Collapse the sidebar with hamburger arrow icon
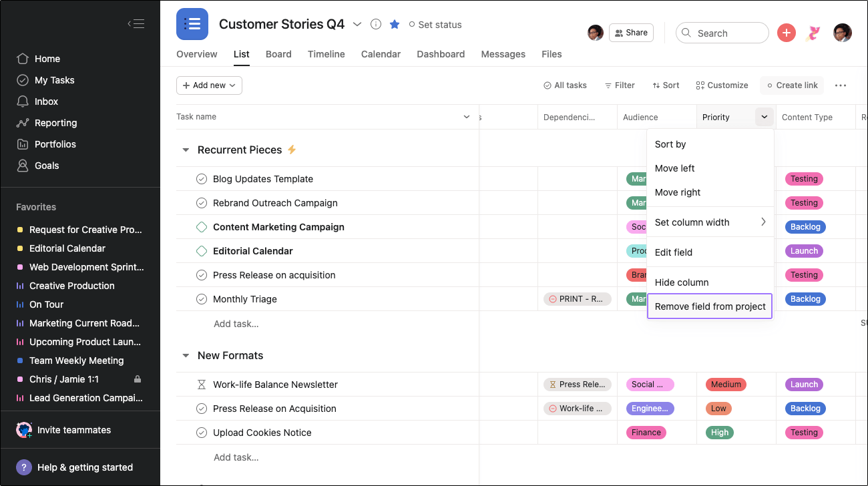 (x=136, y=24)
